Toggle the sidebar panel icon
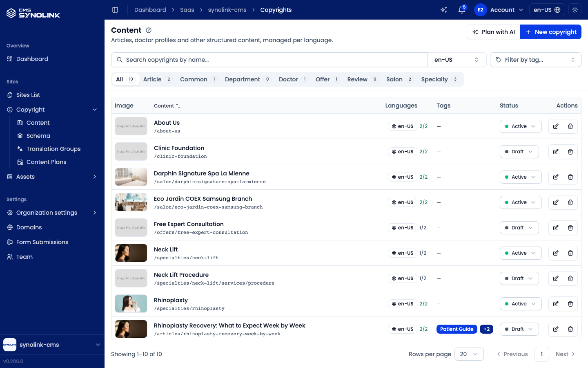Screen dimensions: 588x368 coord(115,10)
